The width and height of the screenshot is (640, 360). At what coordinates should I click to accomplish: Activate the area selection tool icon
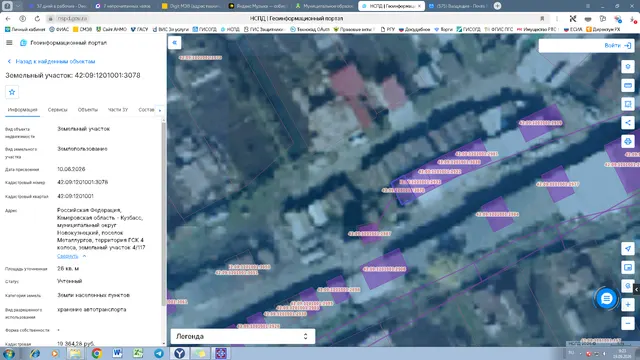[x=628, y=104]
